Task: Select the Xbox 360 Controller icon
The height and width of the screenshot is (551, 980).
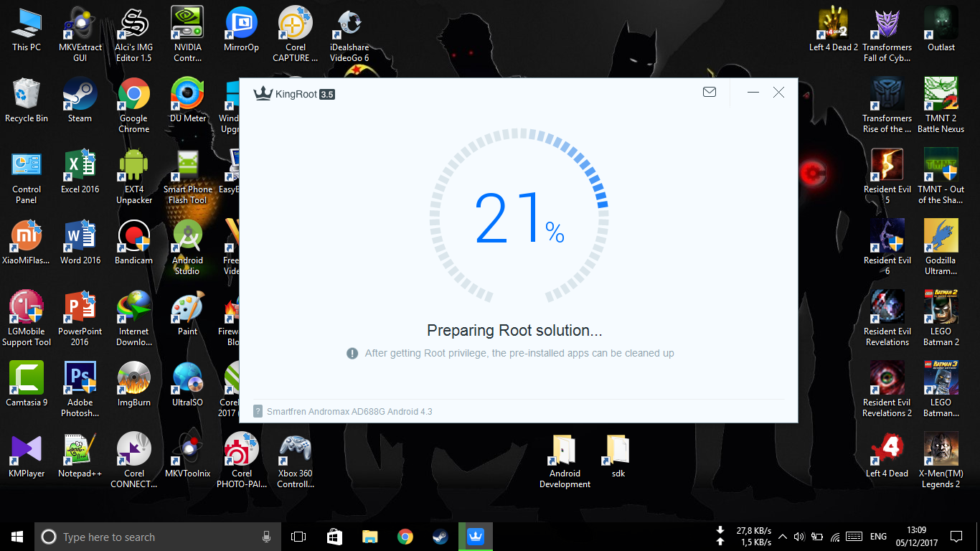Action: point(296,461)
